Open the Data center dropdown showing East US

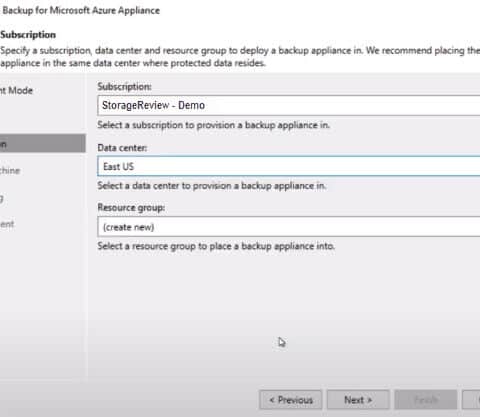pos(289,166)
